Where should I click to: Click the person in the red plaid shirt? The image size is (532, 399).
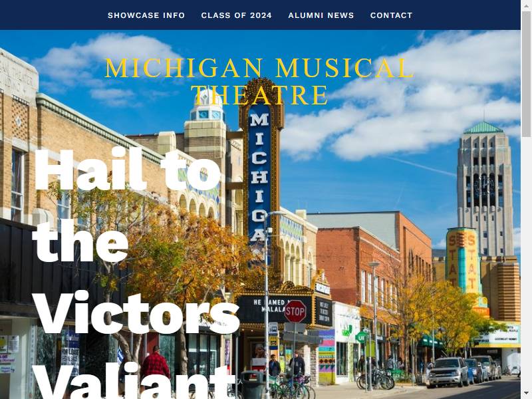coord(155,364)
